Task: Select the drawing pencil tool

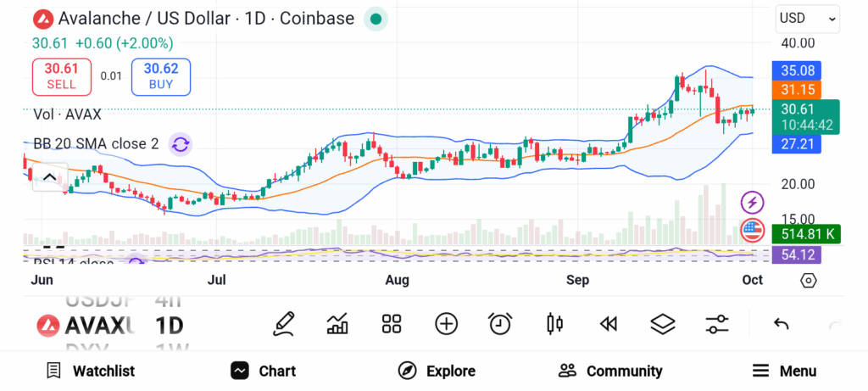Action: click(x=284, y=323)
